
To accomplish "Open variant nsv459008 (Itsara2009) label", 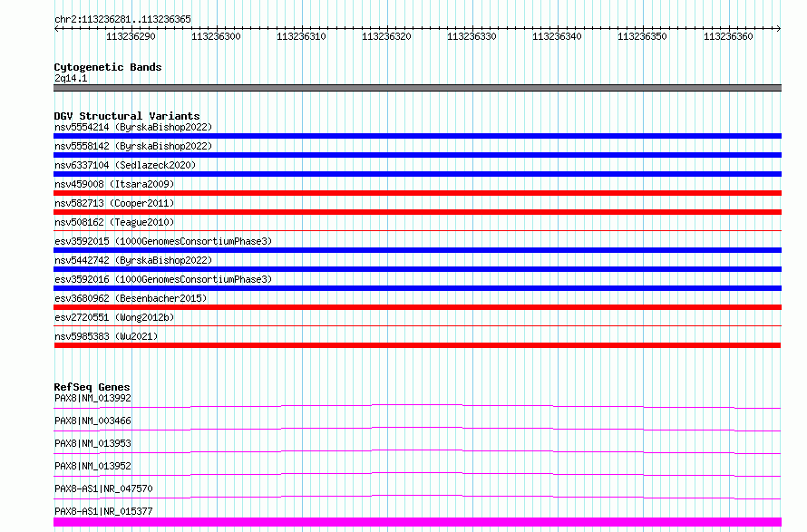I will coord(114,184).
